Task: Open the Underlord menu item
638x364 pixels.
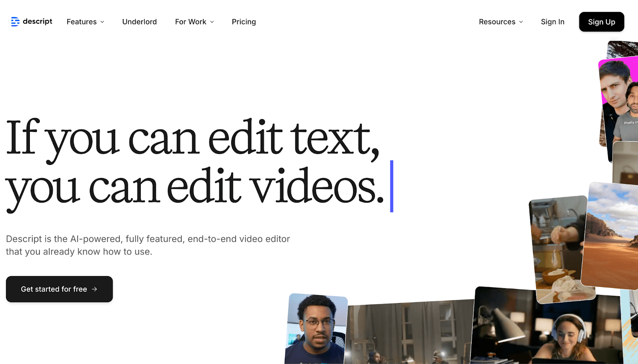Action: (140, 22)
